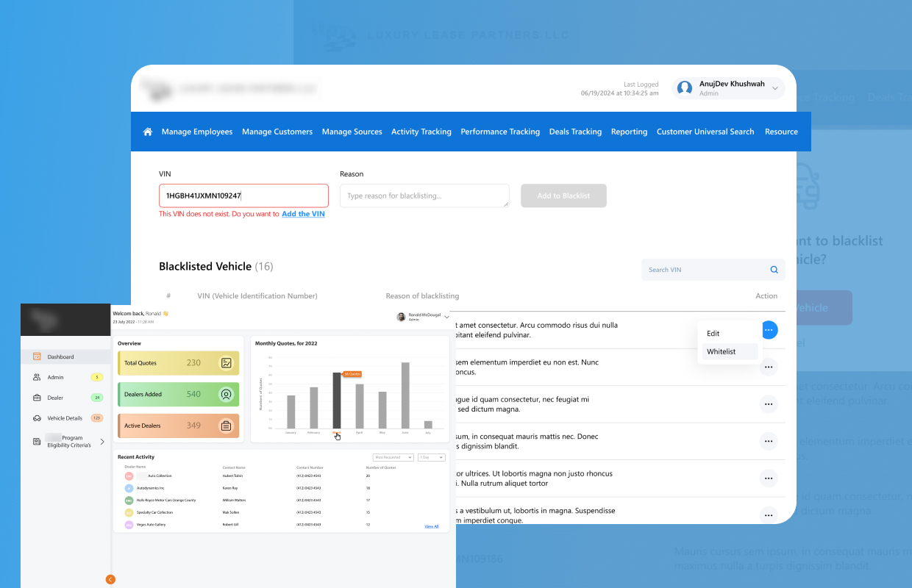Click the Total Quotes chart icon
The width and height of the screenshot is (912, 588).
[227, 362]
